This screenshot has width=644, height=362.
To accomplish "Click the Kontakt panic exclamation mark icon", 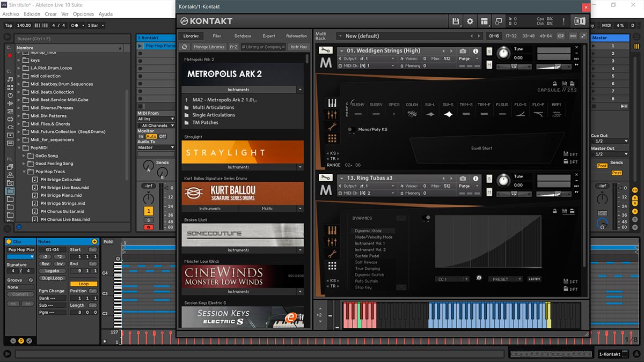I will 563,21.
